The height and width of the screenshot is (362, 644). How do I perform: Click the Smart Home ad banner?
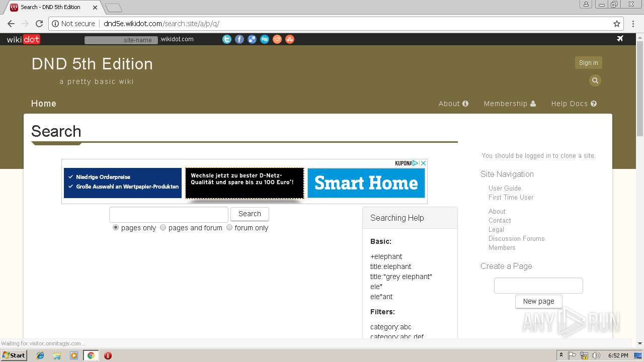click(366, 183)
